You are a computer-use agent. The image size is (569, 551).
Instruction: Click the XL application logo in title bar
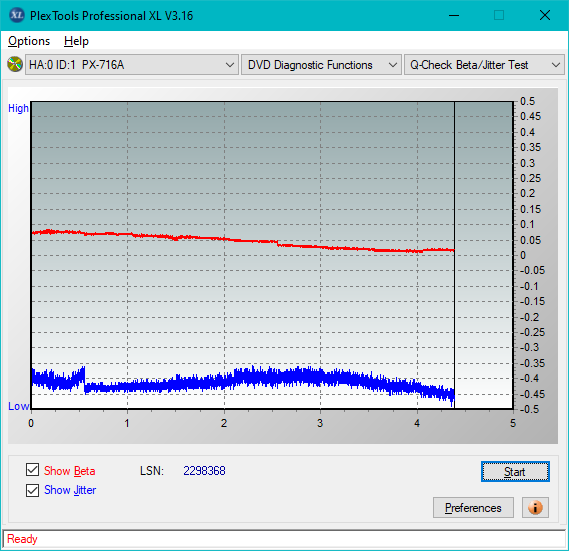[16, 15]
